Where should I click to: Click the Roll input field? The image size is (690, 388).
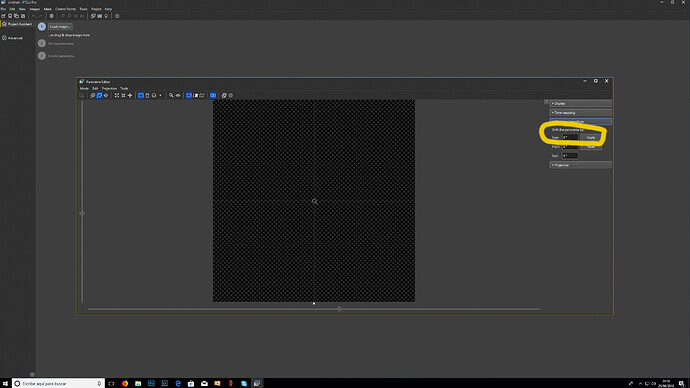(570, 156)
